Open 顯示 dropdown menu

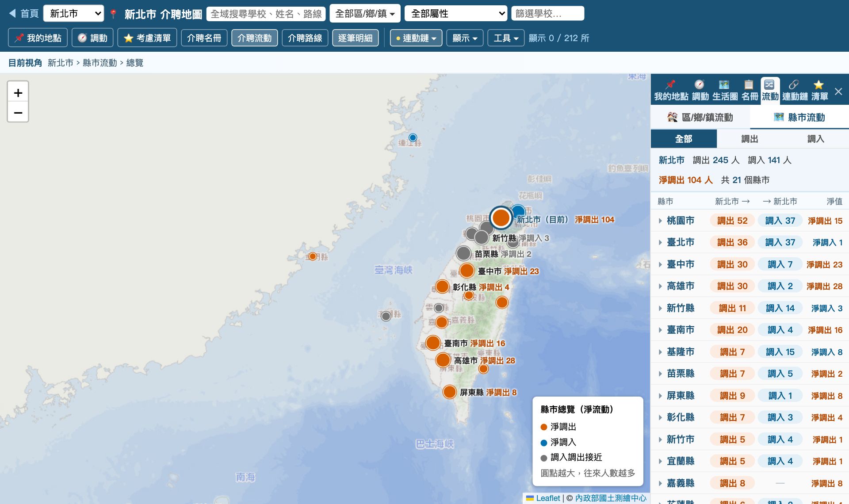pos(465,38)
